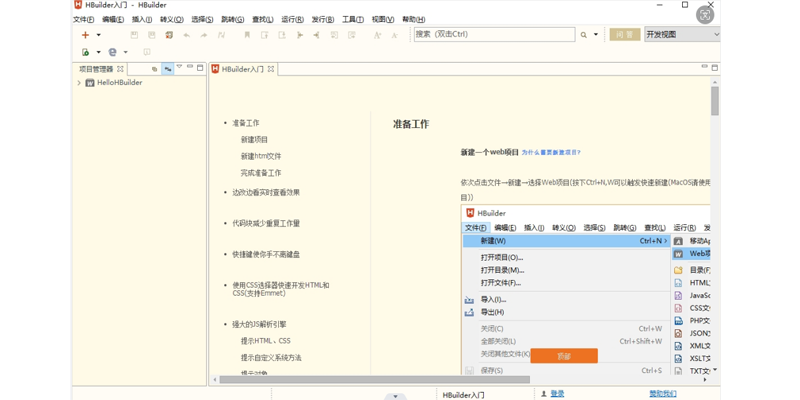This screenshot has height=400, width=800.
Task: Open the dropdown arrow beside New icon
Action: [98, 35]
